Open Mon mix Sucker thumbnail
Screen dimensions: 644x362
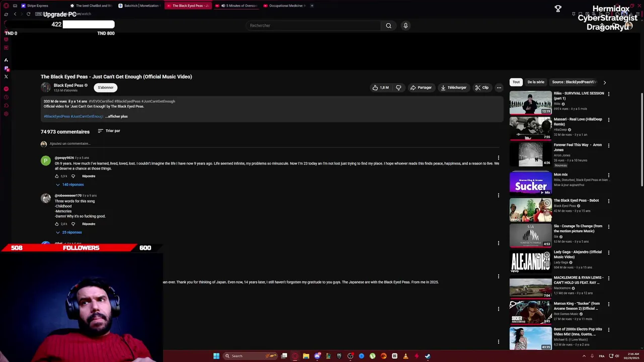click(x=530, y=184)
